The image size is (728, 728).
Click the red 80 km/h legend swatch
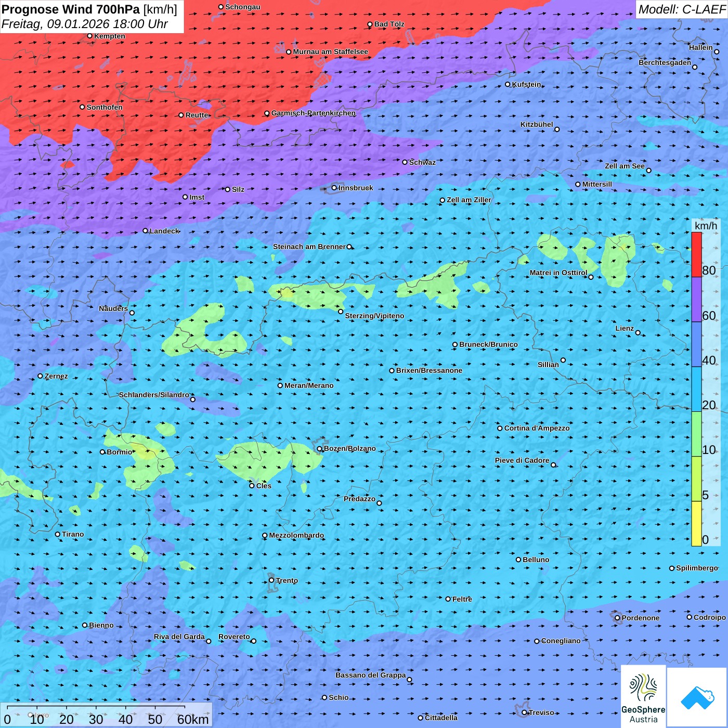point(696,254)
